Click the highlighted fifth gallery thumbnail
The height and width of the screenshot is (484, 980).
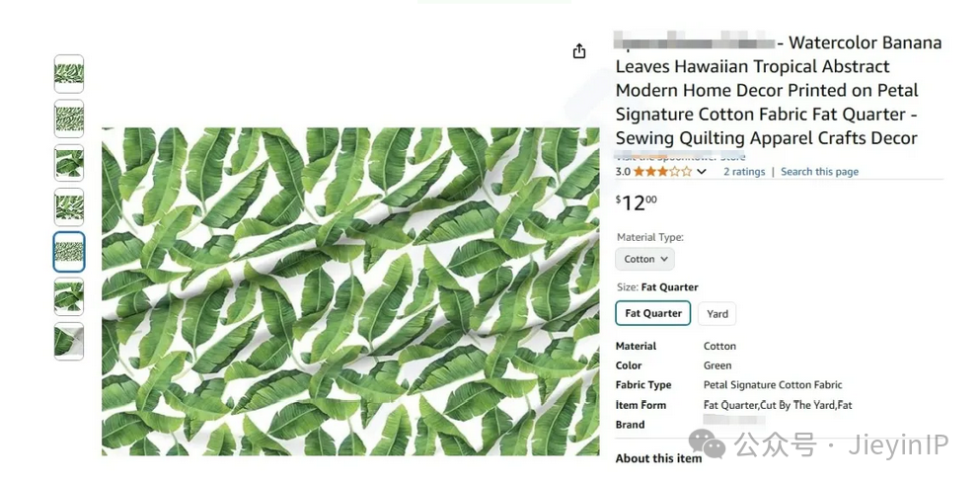click(x=69, y=252)
